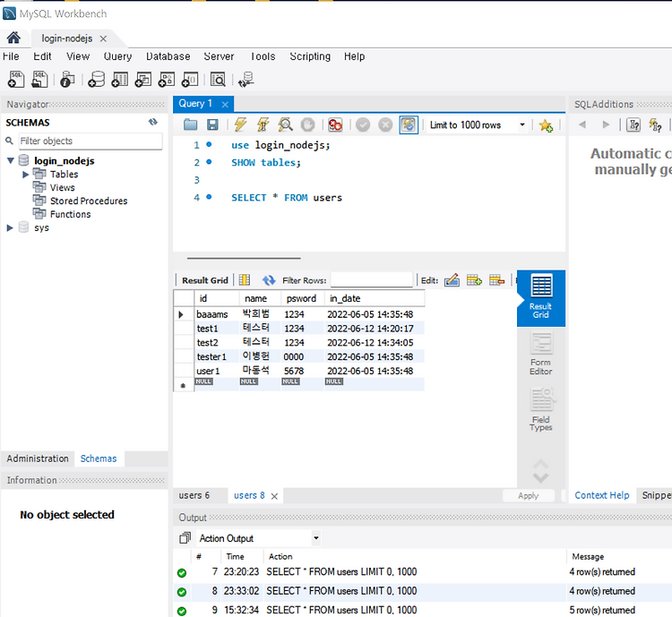Collapse the login_nodejs schema

tap(11, 160)
